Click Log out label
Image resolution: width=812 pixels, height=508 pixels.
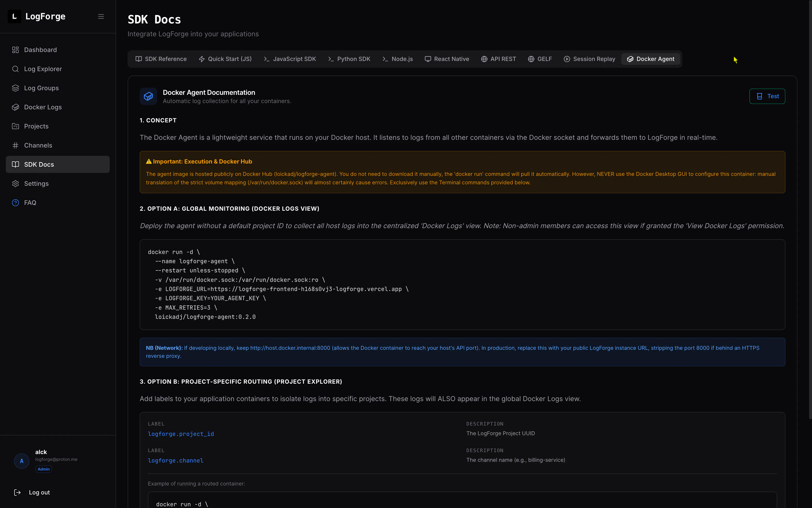(39, 492)
